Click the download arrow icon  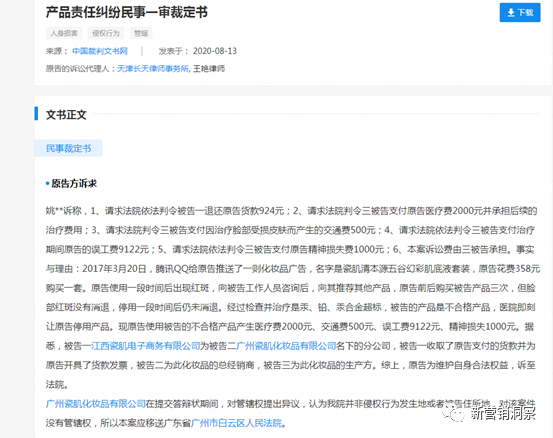511,13
